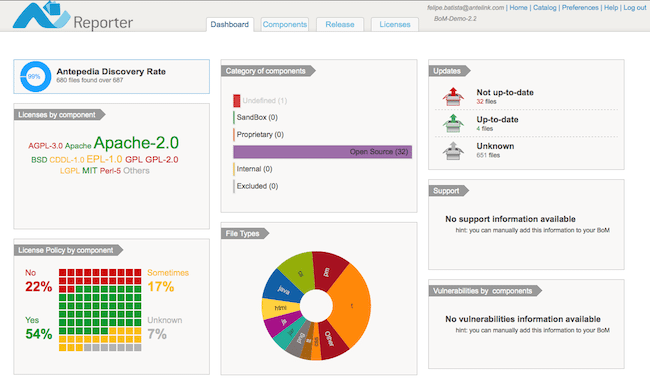Click the Other slice in File Types chart
This screenshot has height=383, width=650.
(330, 338)
